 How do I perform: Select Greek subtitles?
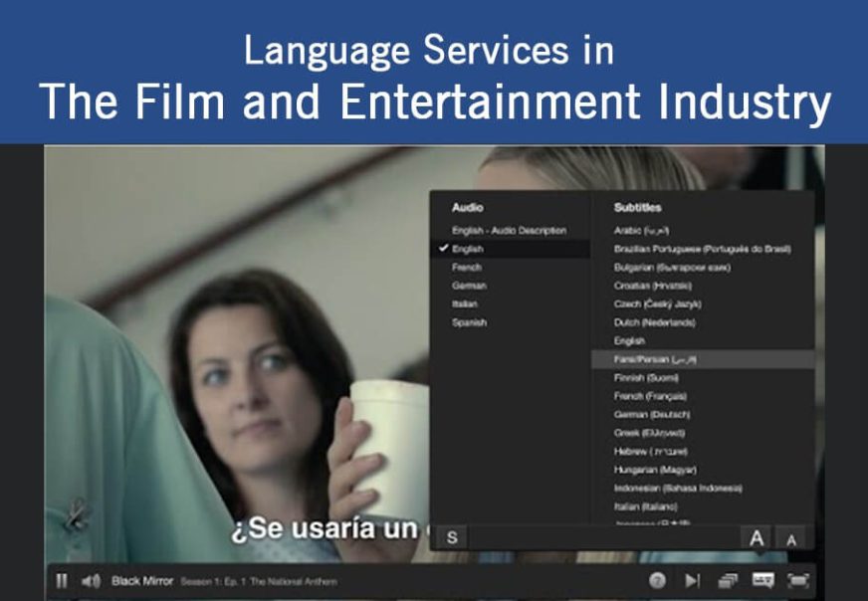point(649,433)
